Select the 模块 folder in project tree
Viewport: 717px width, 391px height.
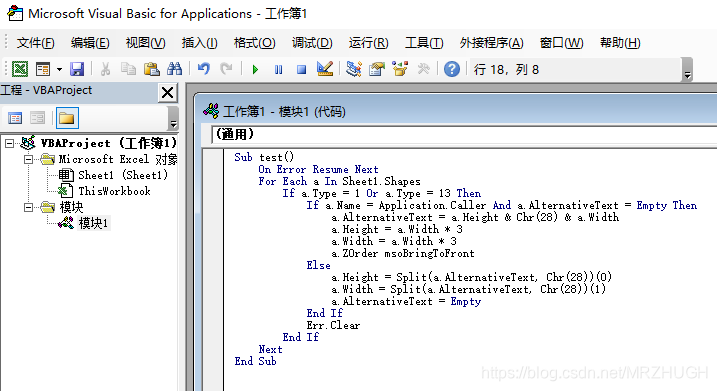point(71,208)
